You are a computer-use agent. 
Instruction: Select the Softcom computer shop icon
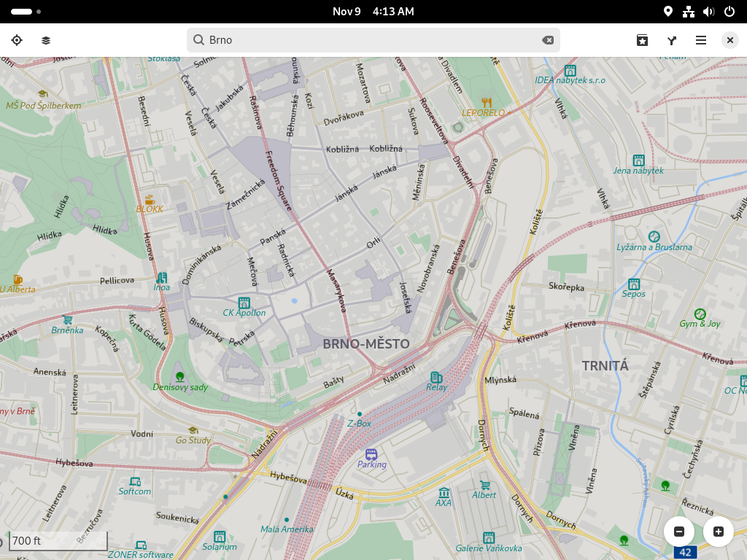[135, 481]
